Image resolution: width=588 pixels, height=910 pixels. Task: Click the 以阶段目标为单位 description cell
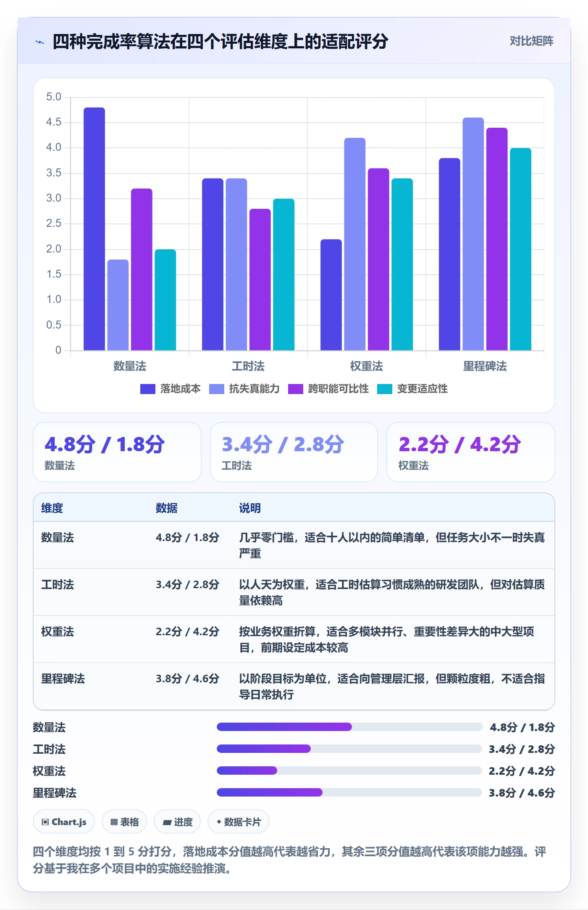[x=392, y=686]
